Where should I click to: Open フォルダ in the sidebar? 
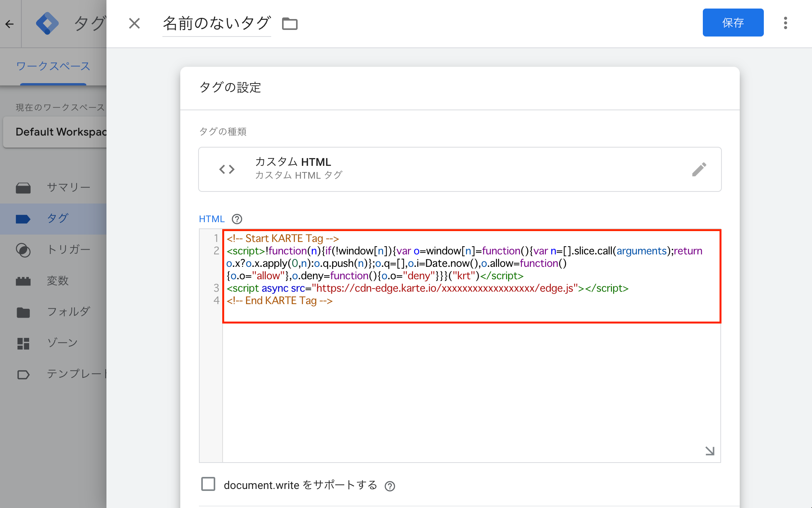click(53, 312)
